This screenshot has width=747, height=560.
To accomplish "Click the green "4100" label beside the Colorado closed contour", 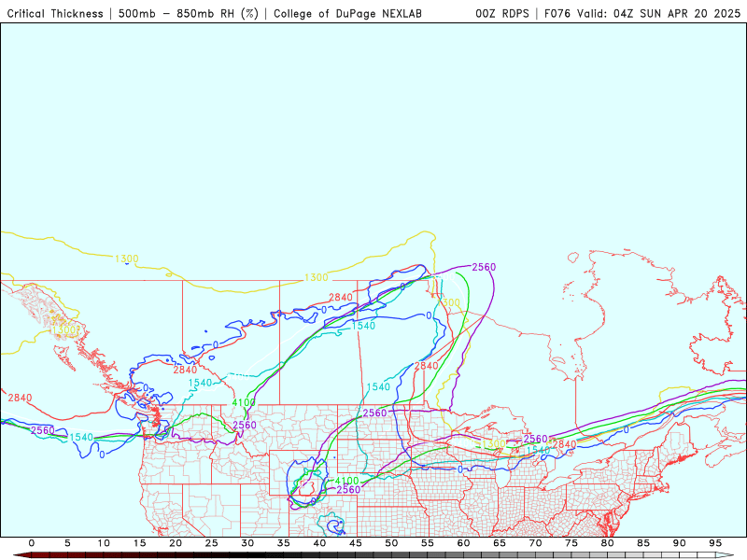I will 346,481.
